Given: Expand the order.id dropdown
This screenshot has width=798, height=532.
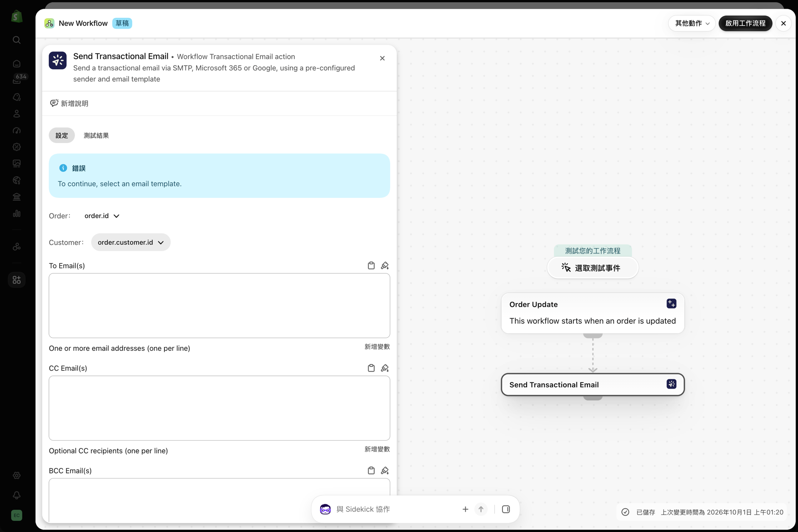Looking at the screenshot, I should 102,216.
